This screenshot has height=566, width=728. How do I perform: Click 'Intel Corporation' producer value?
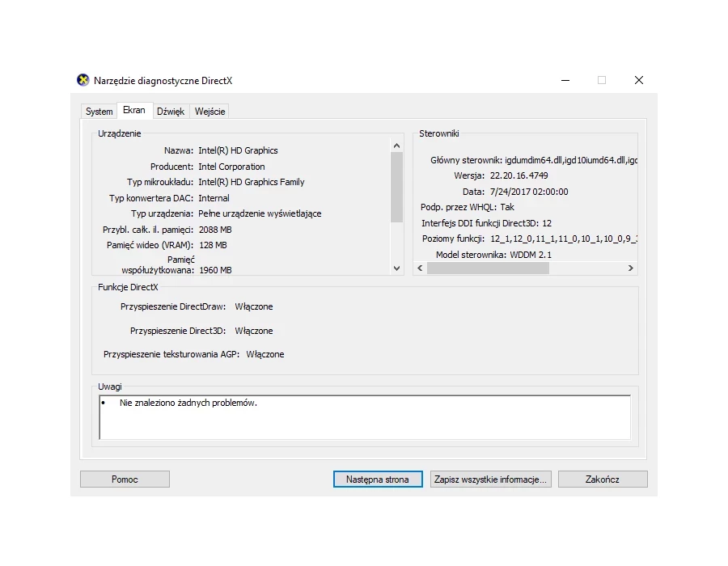(x=231, y=167)
